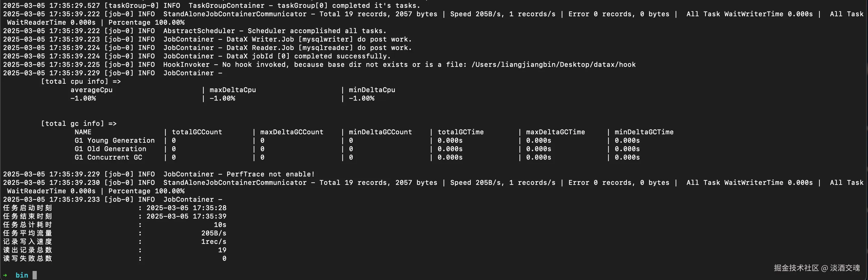
Task: Click the totalGCCount column header
Action: coord(197,132)
